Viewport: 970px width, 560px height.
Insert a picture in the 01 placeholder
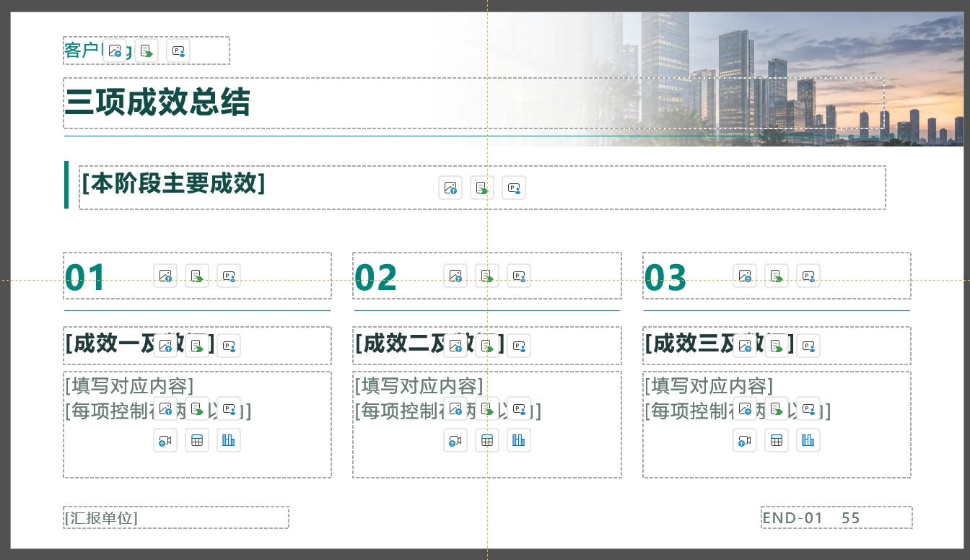[x=165, y=276]
